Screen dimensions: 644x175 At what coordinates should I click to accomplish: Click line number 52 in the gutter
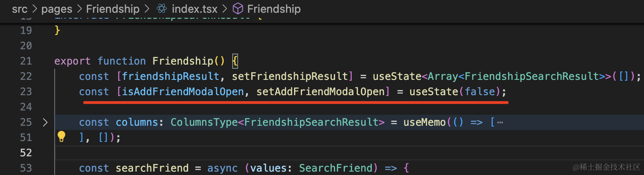coord(26,153)
